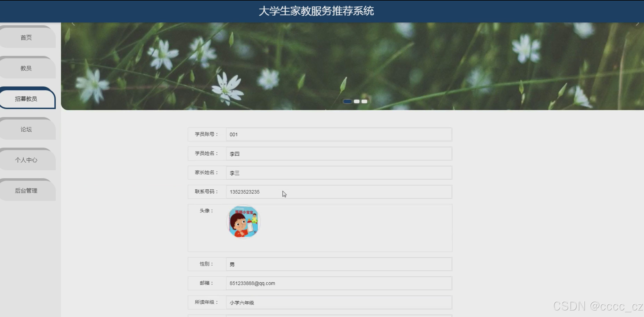Navigate to 个人中心

[x=26, y=160]
